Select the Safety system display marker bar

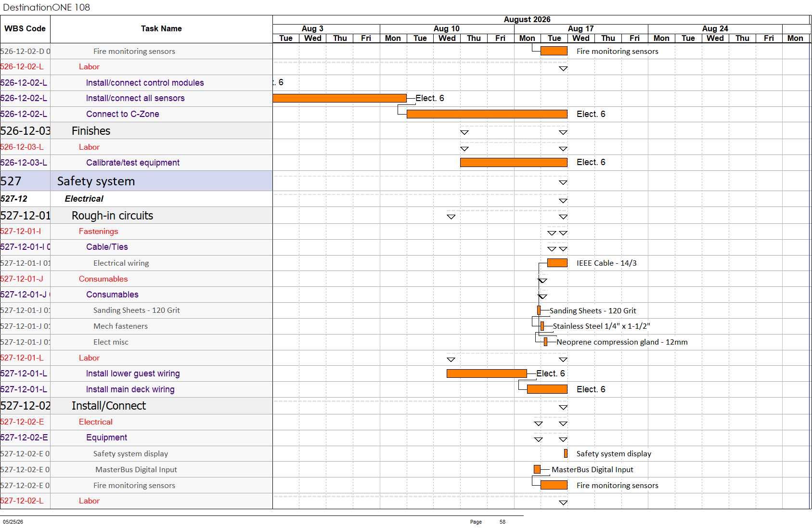pos(566,453)
